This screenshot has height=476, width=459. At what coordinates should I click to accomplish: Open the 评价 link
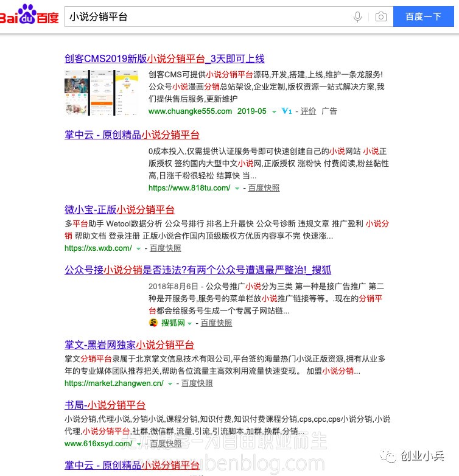308,111
